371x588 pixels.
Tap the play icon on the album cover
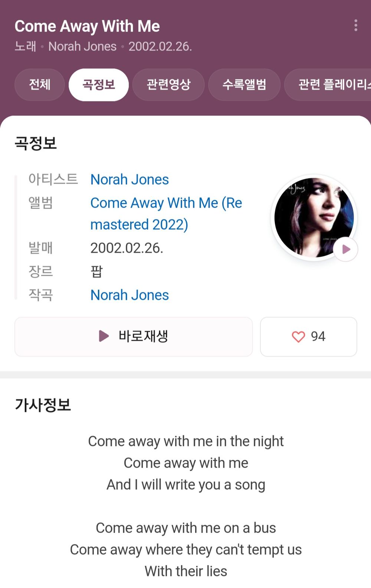point(345,249)
